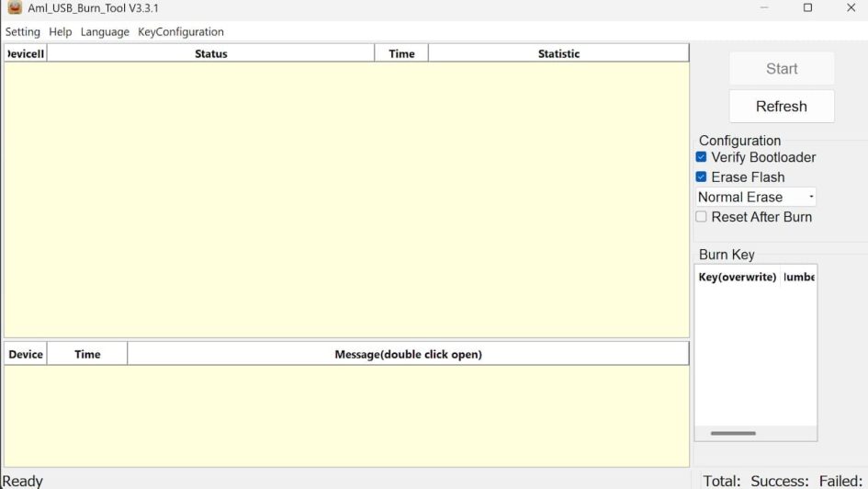Expand the Normal Erase dropdown
Viewport: 868px width, 489px height.
coord(756,197)
